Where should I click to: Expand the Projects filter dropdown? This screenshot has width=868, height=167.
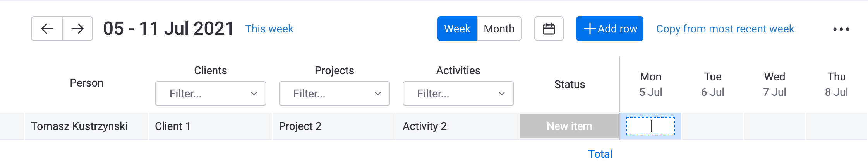click(x=335, y=94)
